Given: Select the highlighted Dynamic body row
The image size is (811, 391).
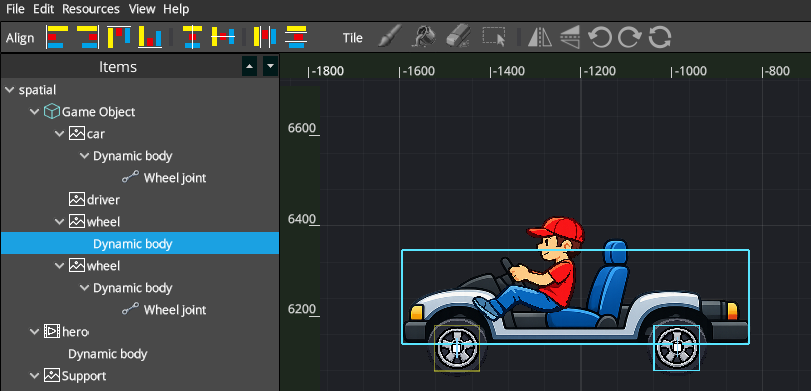Looking at the screenshot, I should (140, 244).
